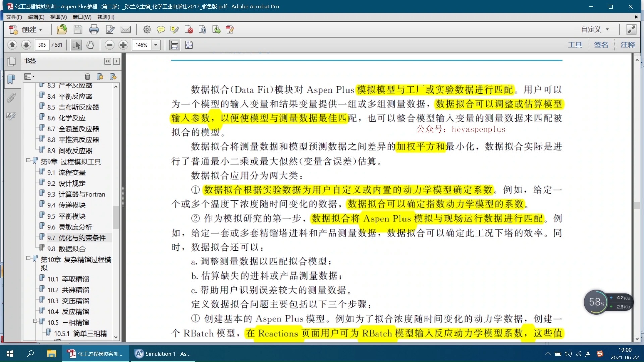Open the 文件(F) menu
Screen dimensions: 644x362
[14, 17]
